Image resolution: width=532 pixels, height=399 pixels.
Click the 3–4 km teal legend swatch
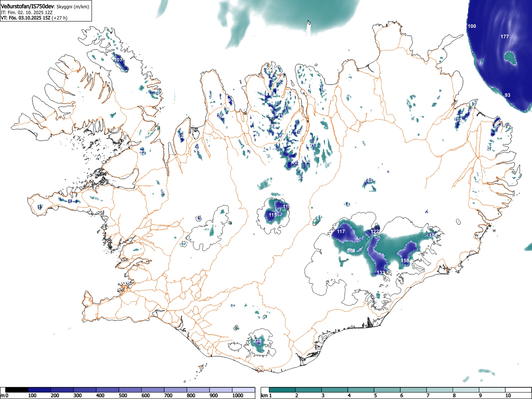[x=335, y=390]
